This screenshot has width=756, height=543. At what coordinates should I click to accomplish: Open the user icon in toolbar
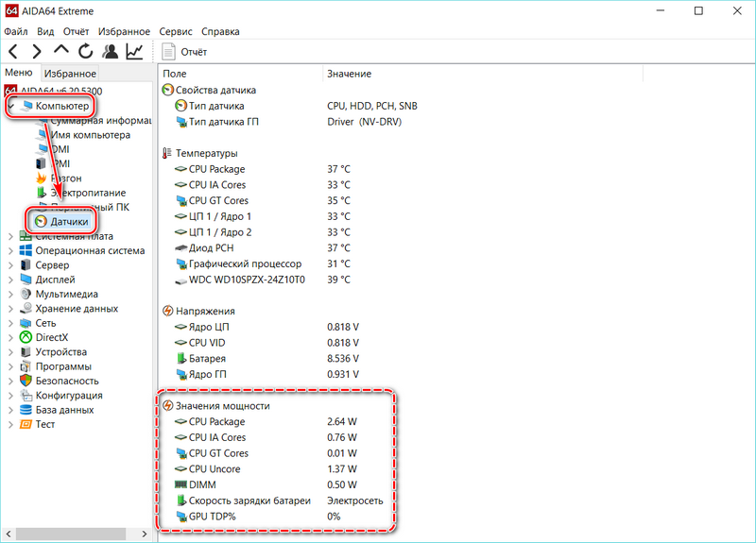(111, 51)
